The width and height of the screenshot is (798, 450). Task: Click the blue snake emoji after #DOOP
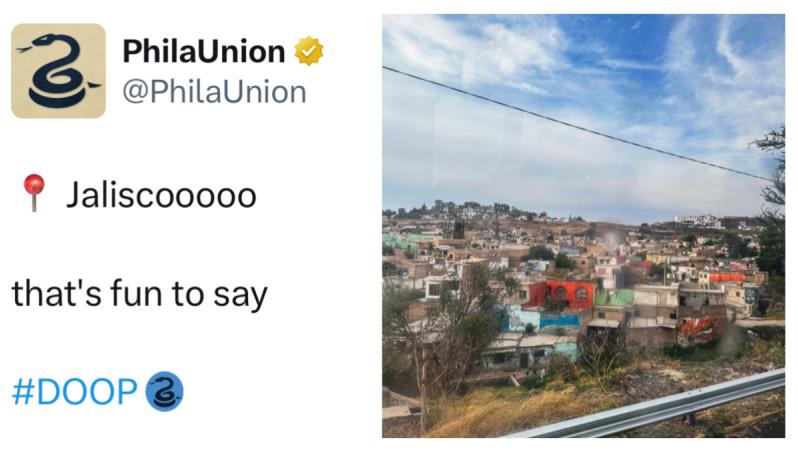(x=164, y=391)
